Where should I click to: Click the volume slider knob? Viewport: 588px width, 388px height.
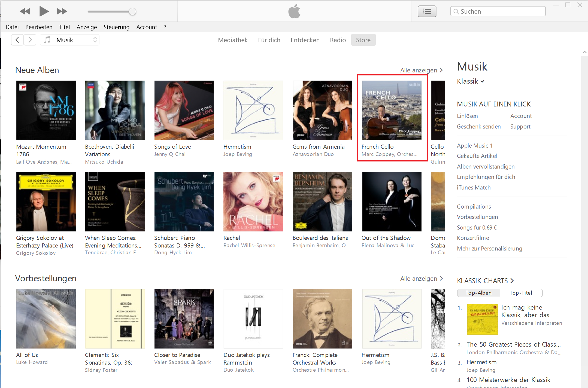click(x=132, y=11)
